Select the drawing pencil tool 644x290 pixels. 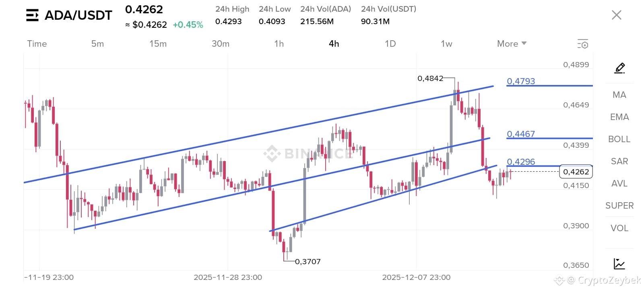point(619,68)
